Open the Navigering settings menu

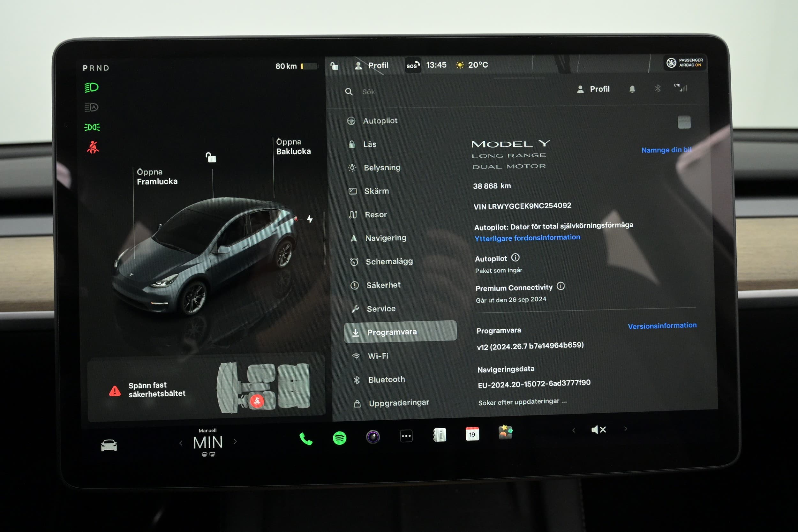(x=378, y=238)
